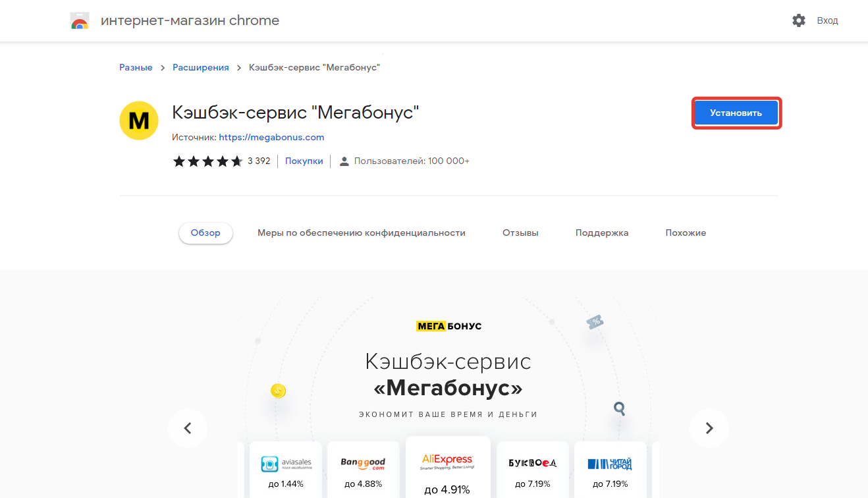Screen dimensions: 868x498
Task: Click the интернет-магазин chrome title
Action: (190, 20)
